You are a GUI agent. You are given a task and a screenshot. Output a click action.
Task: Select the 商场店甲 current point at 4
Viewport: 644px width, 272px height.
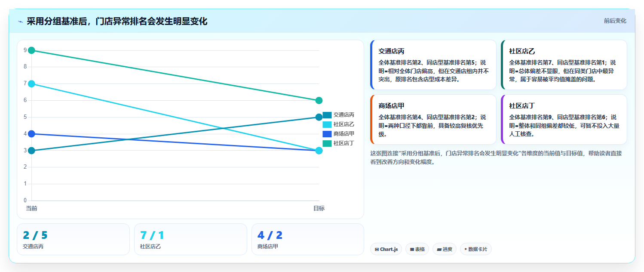[31, 134]
